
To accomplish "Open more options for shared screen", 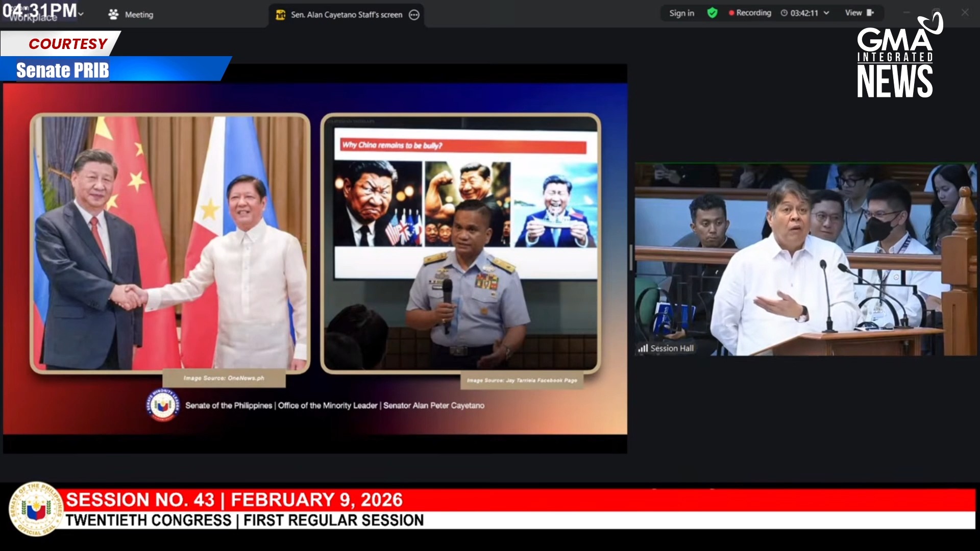I will [414, 15].
